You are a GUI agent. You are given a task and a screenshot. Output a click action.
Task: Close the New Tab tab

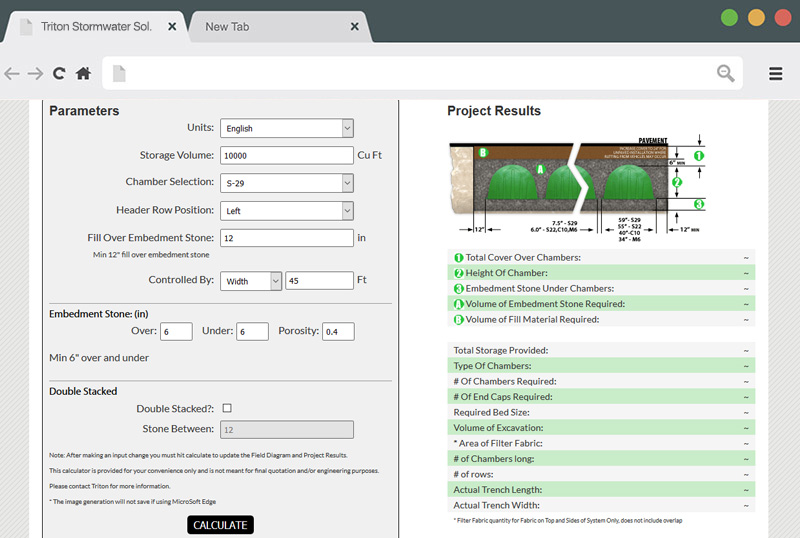tap(354, 27)
